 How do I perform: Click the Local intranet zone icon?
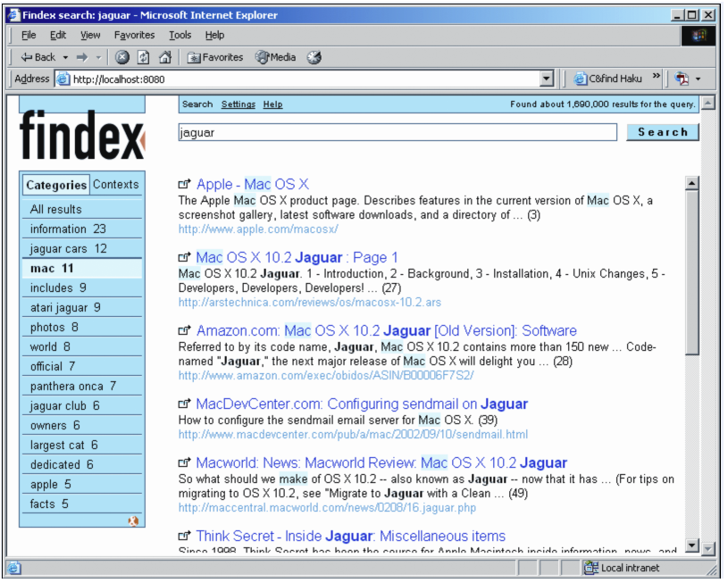591,567
